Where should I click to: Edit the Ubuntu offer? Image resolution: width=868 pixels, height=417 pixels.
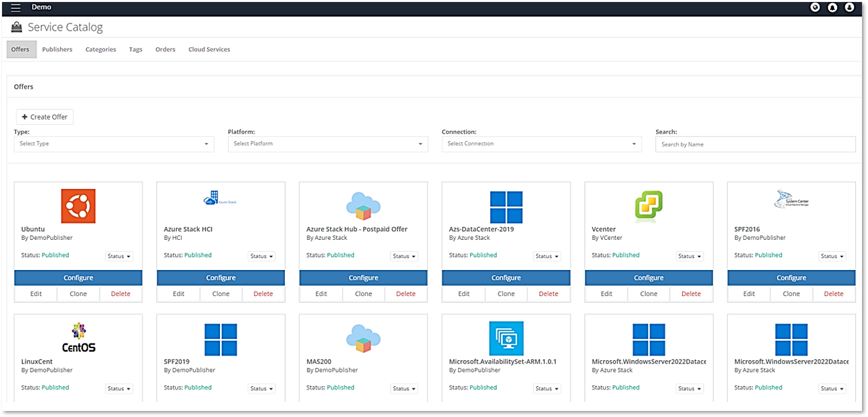[x=36, y=294]
